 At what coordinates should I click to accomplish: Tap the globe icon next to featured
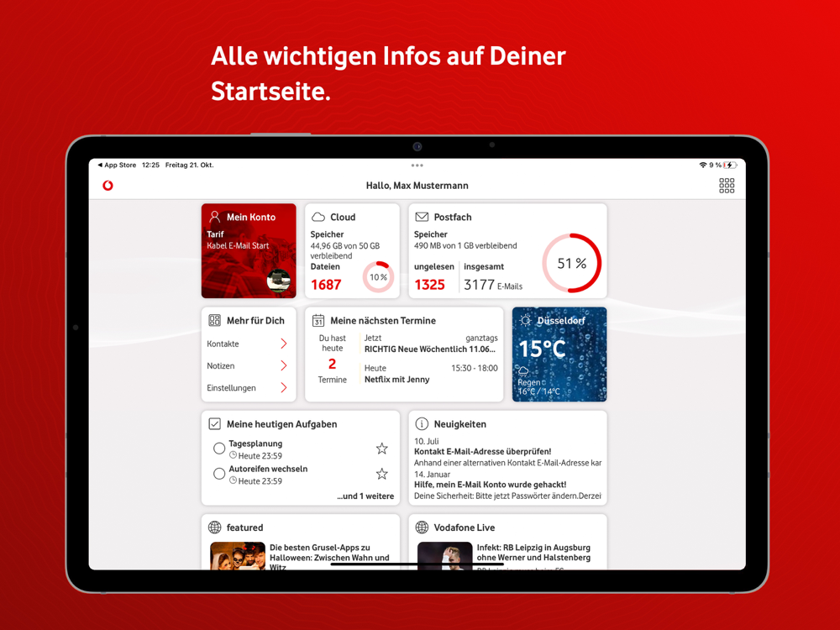click(214, 528)
